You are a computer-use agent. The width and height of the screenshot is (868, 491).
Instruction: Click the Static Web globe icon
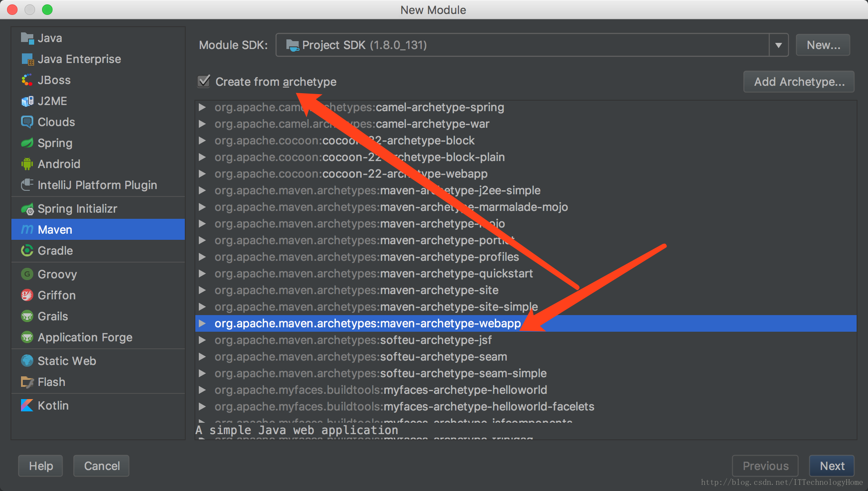click(27, 361)
